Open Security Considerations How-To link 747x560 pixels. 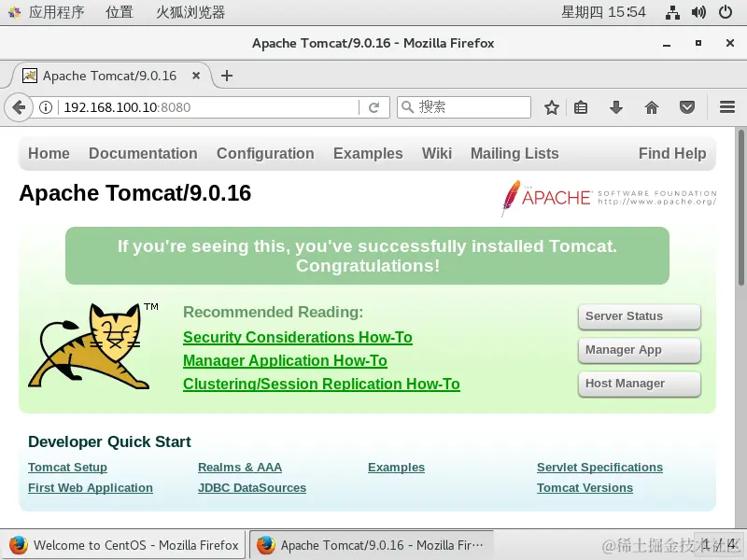(298, 337)
